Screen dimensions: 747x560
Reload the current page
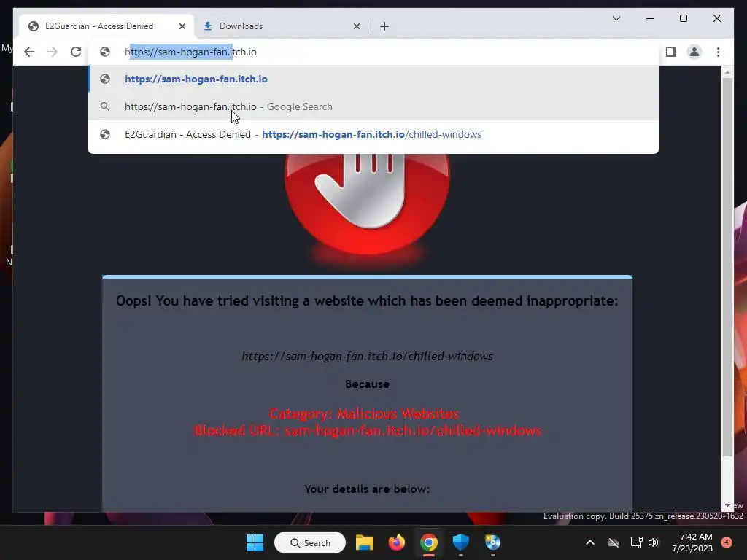(x=76, y=52)
